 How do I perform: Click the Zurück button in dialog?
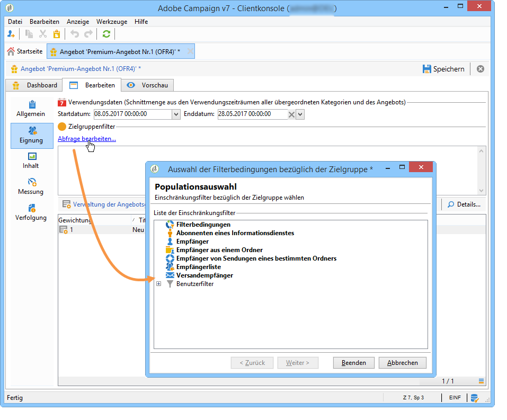pyautogui.click(x=252, y=363)
